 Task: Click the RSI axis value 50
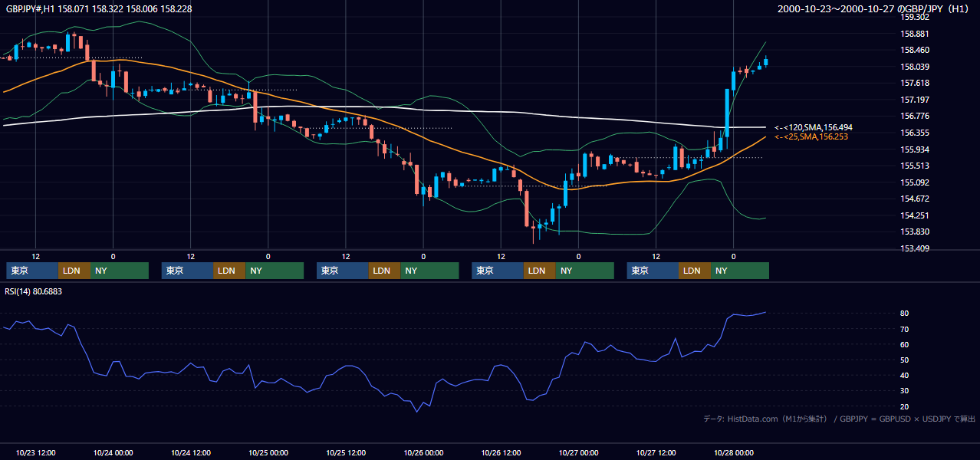click(x=905, y=360)
